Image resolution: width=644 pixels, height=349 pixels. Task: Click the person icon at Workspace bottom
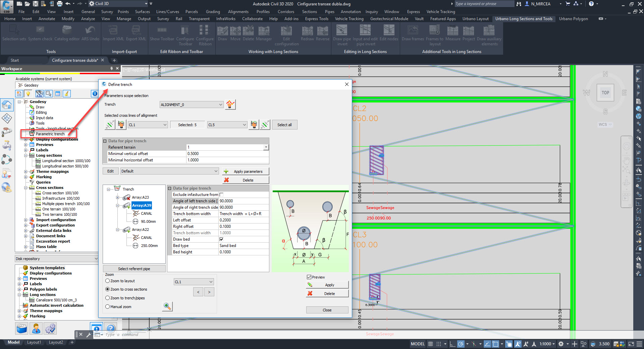[36, 328]
